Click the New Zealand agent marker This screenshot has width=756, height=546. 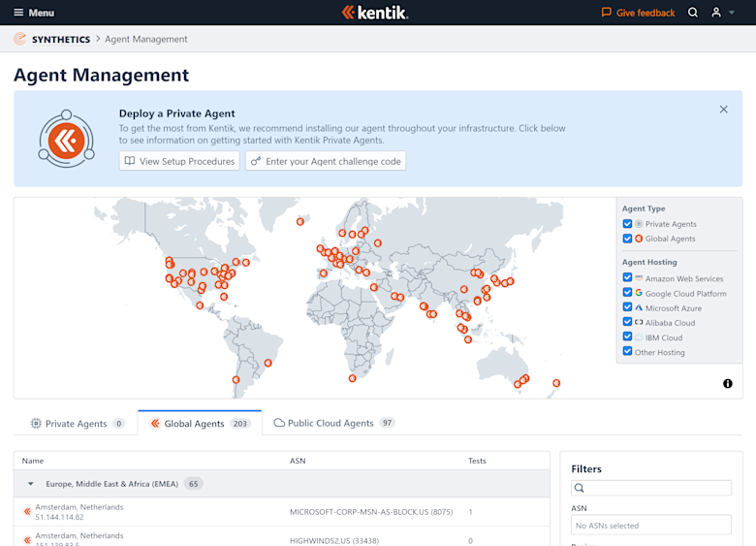click(x=556, y=383)
